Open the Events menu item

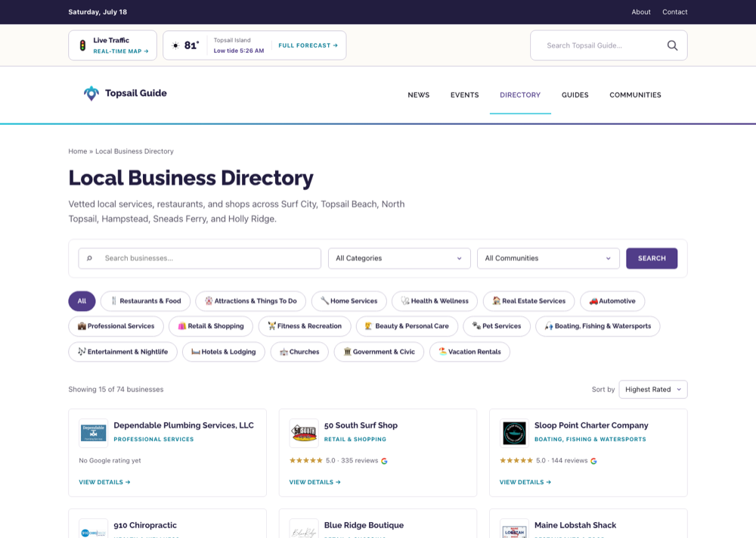coord(464,95)
